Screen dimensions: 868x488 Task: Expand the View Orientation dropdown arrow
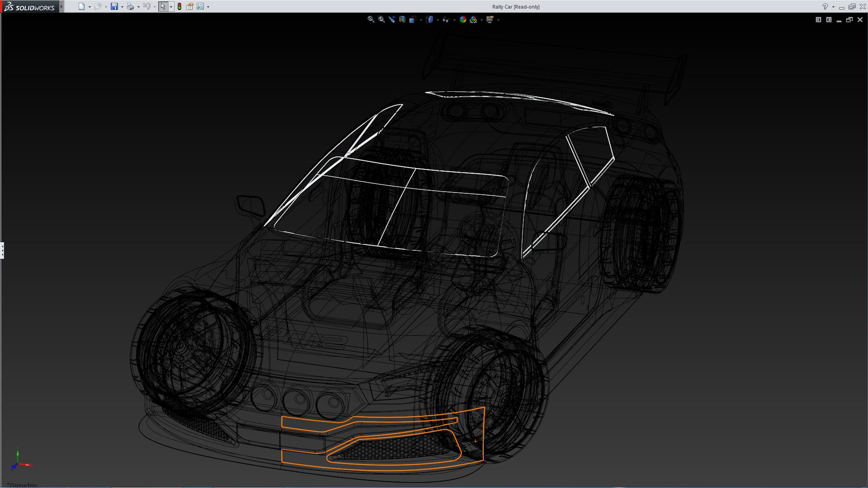[x=421, y=20]
